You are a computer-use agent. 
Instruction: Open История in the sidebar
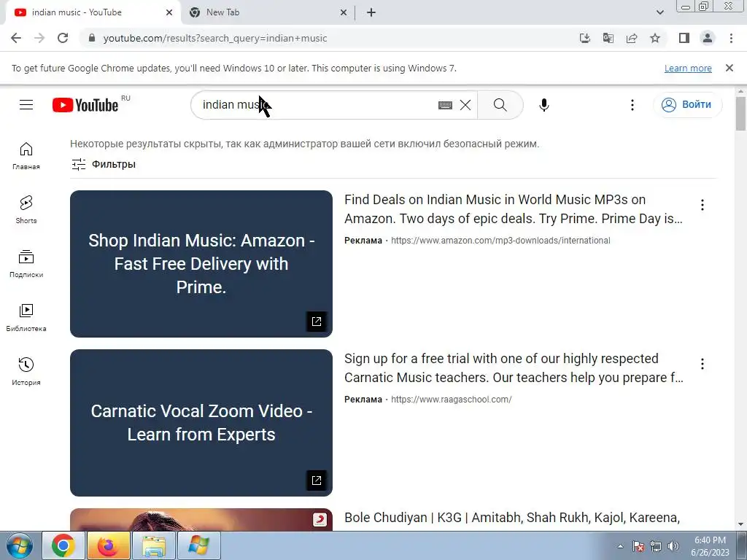[x=26, y=371]
